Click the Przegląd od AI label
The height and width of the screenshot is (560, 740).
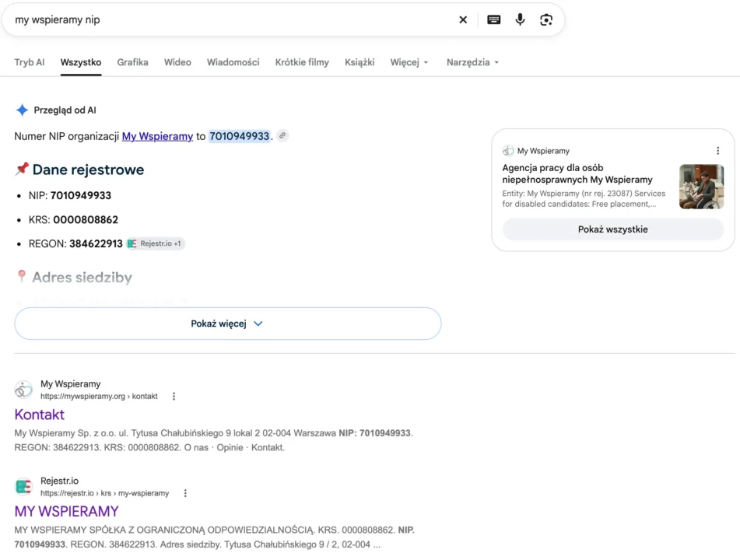(x=65, y=110)
